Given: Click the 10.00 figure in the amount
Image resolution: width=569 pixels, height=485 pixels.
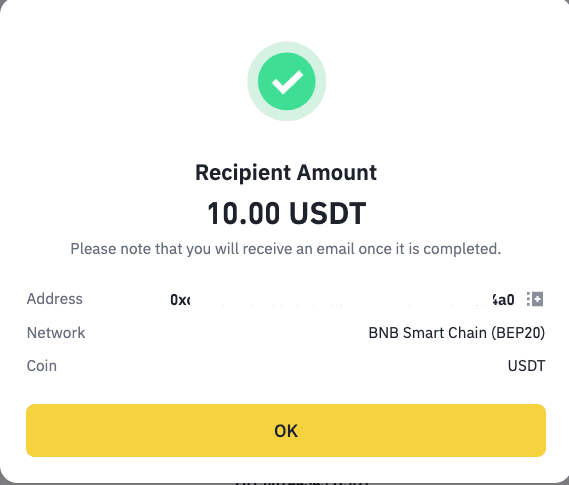Looking at the screenshot, I should (x=243, y=213).
